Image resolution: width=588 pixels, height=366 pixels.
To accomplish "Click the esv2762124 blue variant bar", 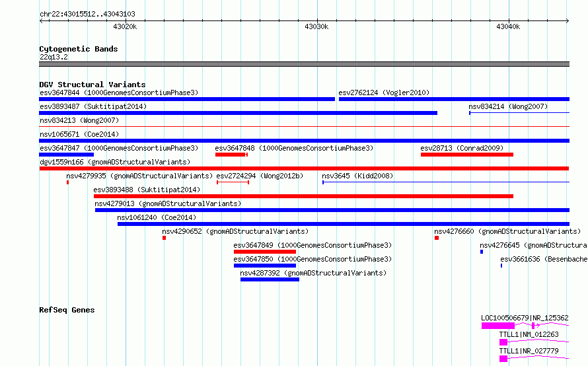I will coord(454,99).
